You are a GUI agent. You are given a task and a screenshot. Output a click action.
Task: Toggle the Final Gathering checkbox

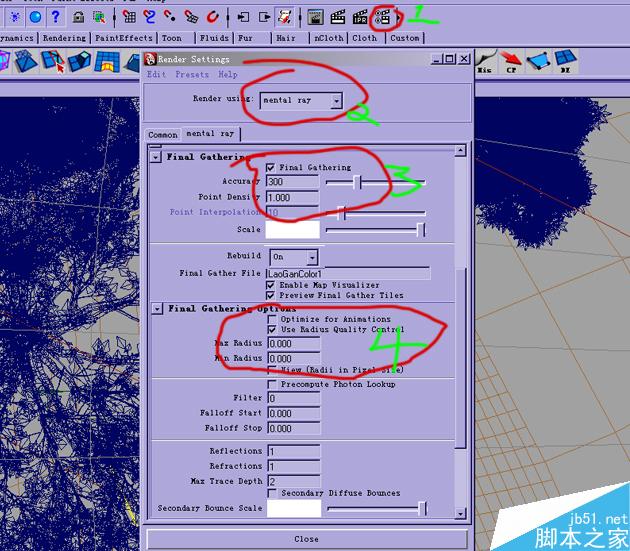(270, 167)
